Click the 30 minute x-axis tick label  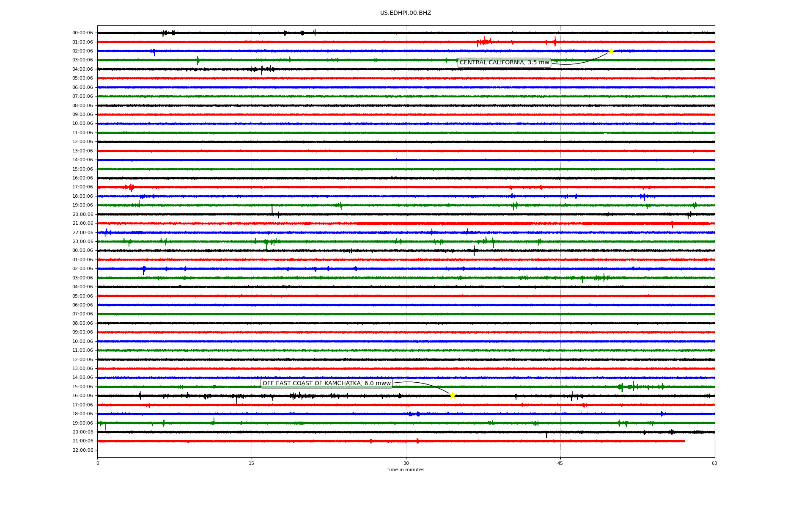(x=406, y=463)
